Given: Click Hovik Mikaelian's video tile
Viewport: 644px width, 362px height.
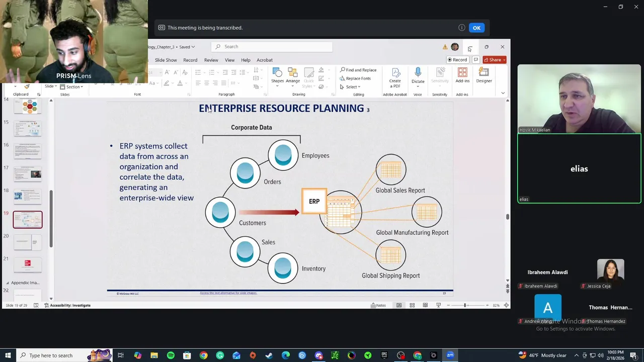Looking at the screenshot, I should point(579,99).
